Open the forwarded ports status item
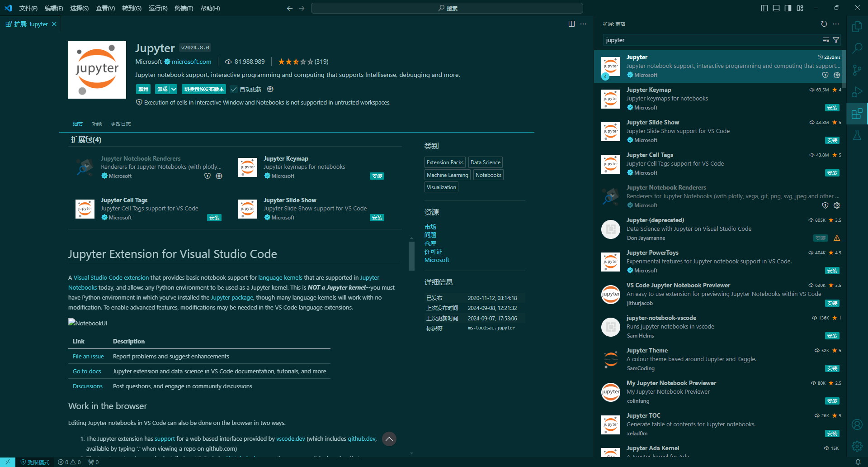The image size is (868, 467). coord(94,462)
